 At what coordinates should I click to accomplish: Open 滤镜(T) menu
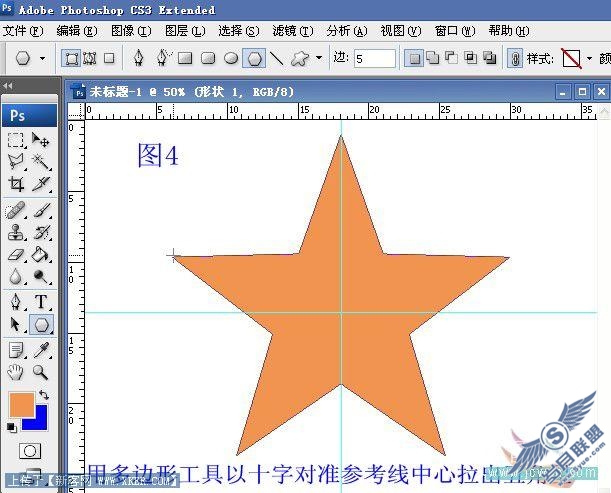(293, 31)
